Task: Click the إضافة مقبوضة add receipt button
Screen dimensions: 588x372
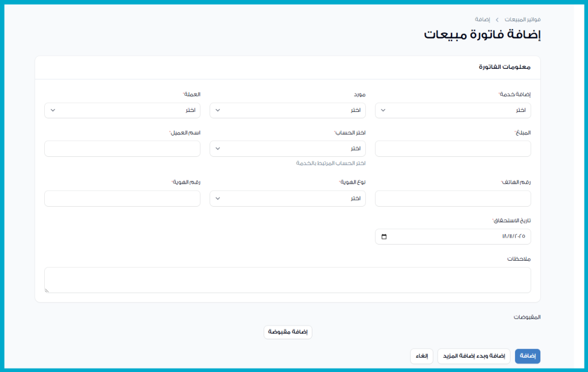Action: point(288,332)
